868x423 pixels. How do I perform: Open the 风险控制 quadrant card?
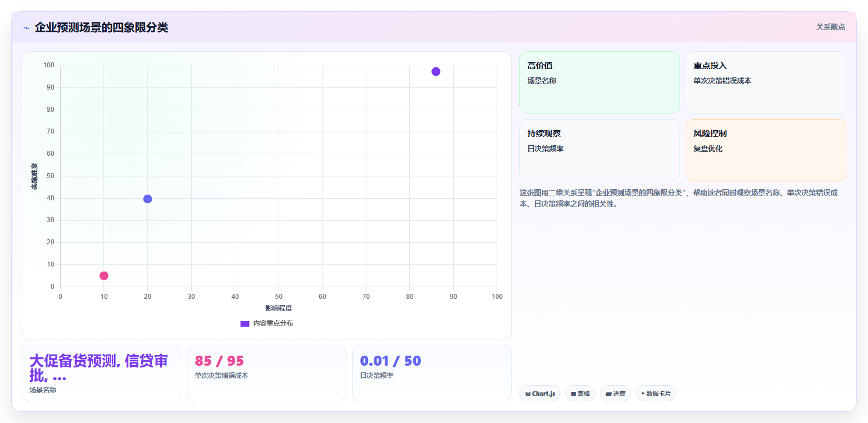(x=766, y=150)
